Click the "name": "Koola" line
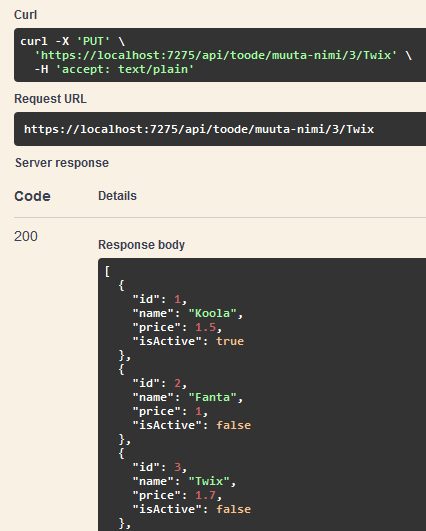426x531 pixels. pos(188,313)
